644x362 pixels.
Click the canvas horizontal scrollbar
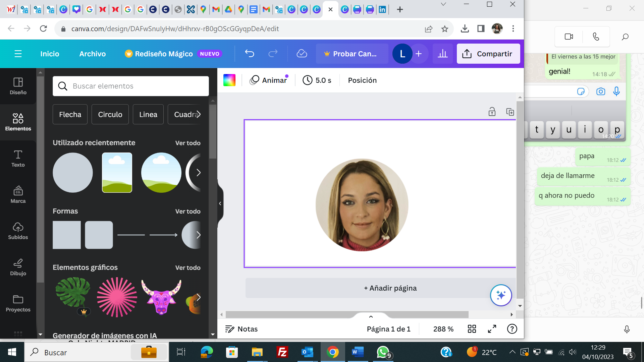coord(347,314)
